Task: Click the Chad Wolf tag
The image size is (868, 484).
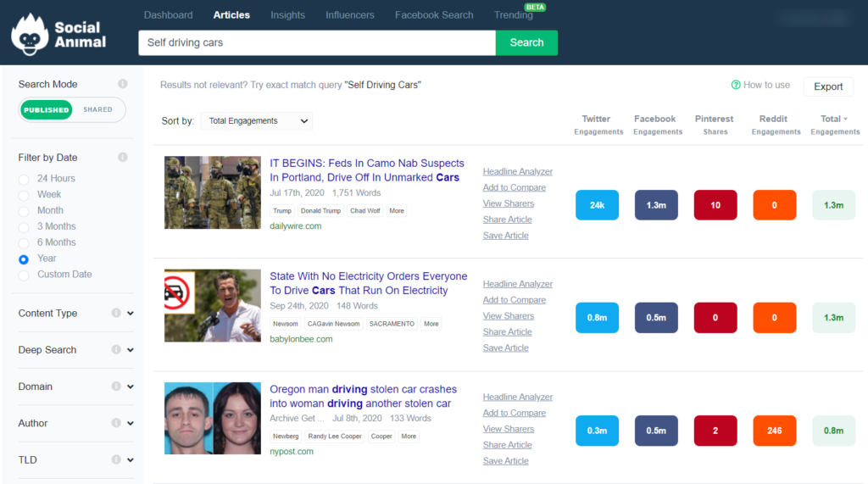Action: [x=364, y=210]
